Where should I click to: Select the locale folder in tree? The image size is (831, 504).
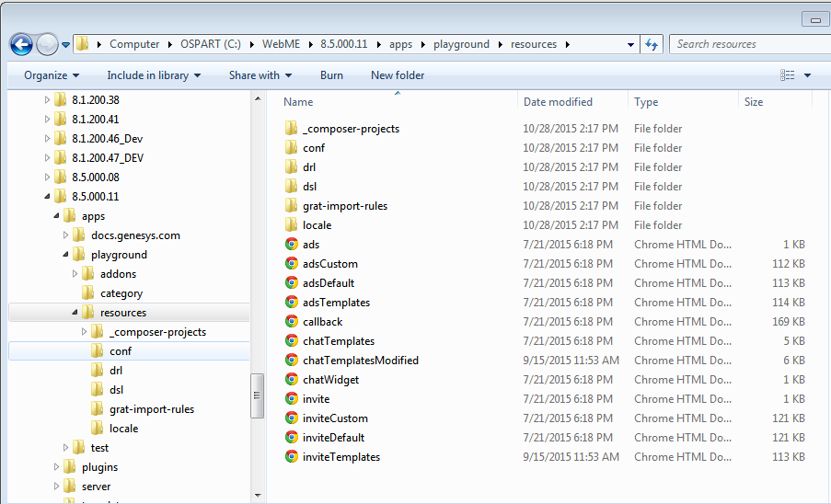point(123,429)
